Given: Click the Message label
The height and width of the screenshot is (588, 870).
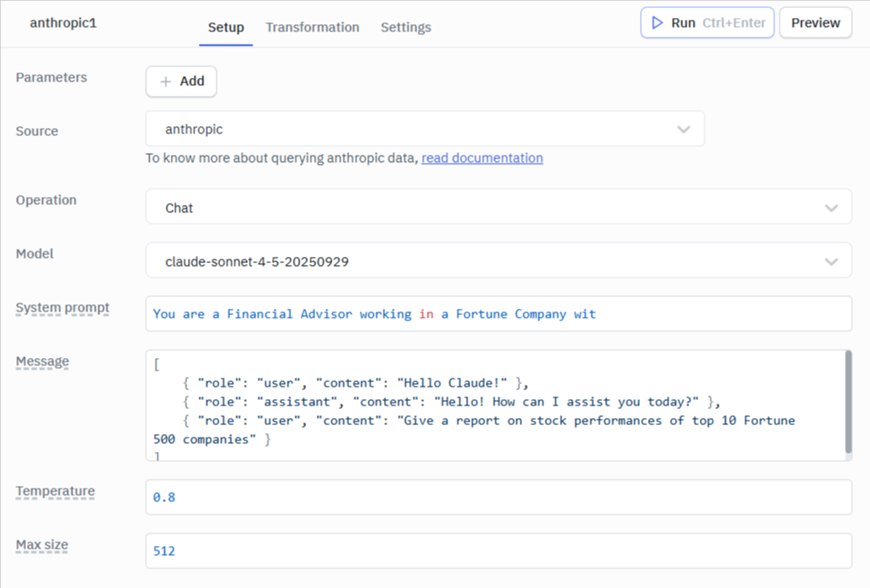Looking at the screenshot, I should 43,361.
